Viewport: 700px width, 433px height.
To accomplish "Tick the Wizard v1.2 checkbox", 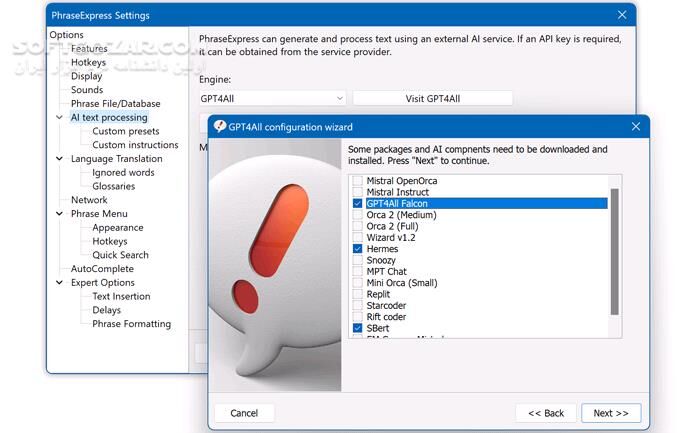I will (358, 237).
